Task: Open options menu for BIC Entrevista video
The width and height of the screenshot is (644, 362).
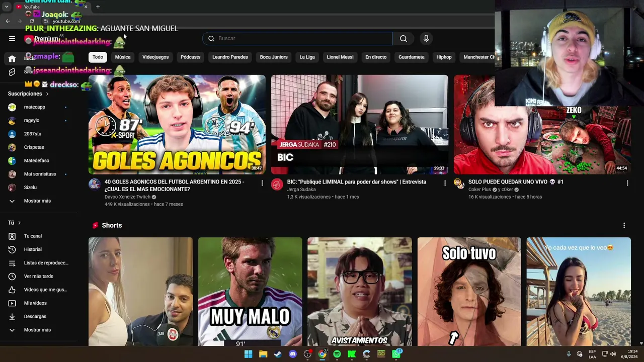Action: (445, 184)
